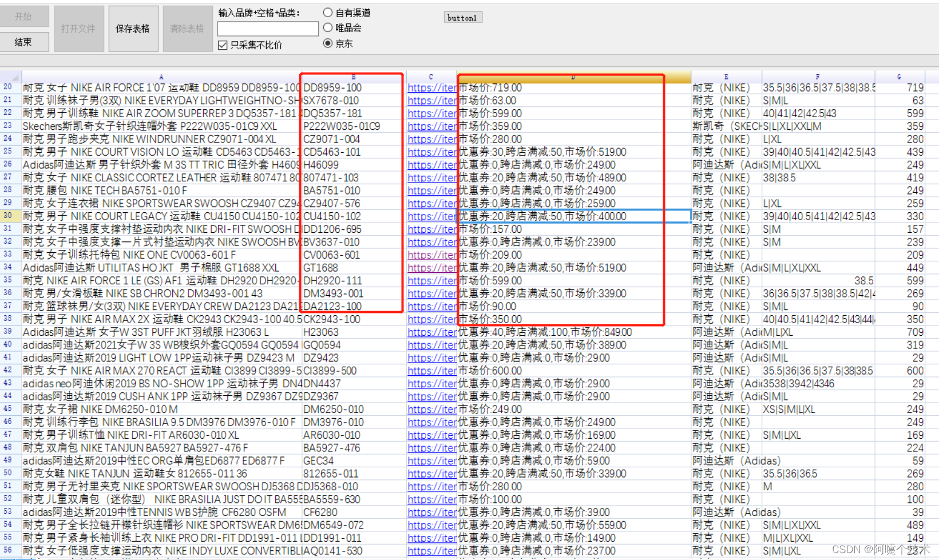Click cell with code DM3493-001
The height and width of the screenshot is (560, 939).
pyautogui.click(x=354, y=293)
